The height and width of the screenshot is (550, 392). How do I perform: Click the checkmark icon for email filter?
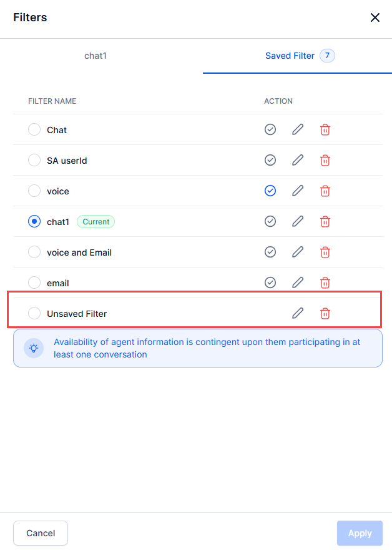pyautogui.click(x=270, y=282)
